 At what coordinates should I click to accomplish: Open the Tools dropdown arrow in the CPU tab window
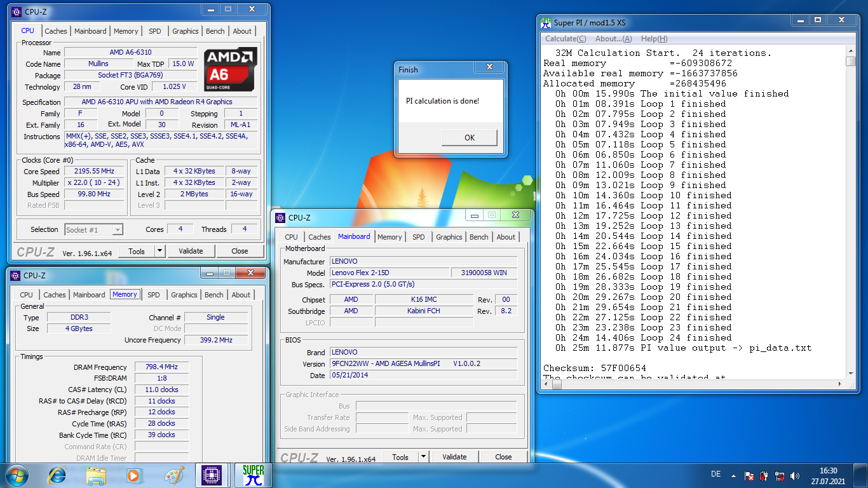(x=159, y=251)
